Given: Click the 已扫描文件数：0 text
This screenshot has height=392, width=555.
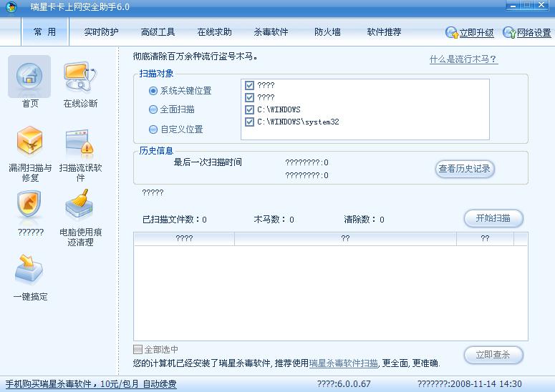Looking at the screenshot, I should 175,220.
